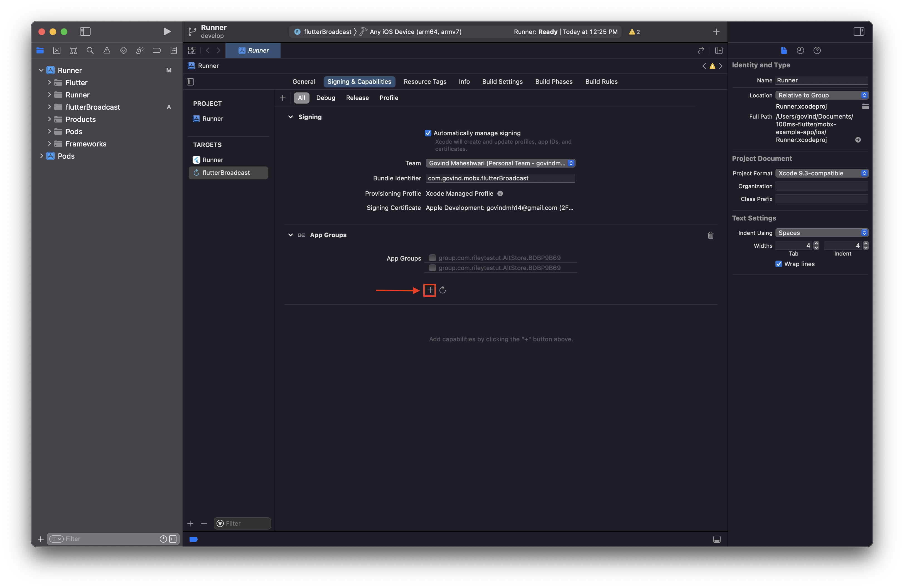Switch to the Build Settings tab
The height and width of the screenshot is (588, 904).
click(502, 81)
